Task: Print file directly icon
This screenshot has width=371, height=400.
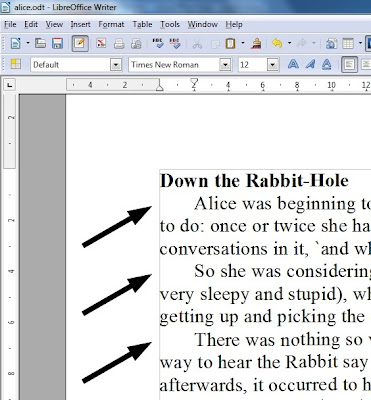Action: [119, 44]
